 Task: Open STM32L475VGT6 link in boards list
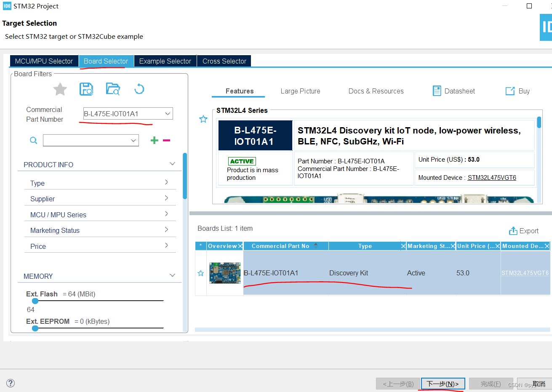525,273
